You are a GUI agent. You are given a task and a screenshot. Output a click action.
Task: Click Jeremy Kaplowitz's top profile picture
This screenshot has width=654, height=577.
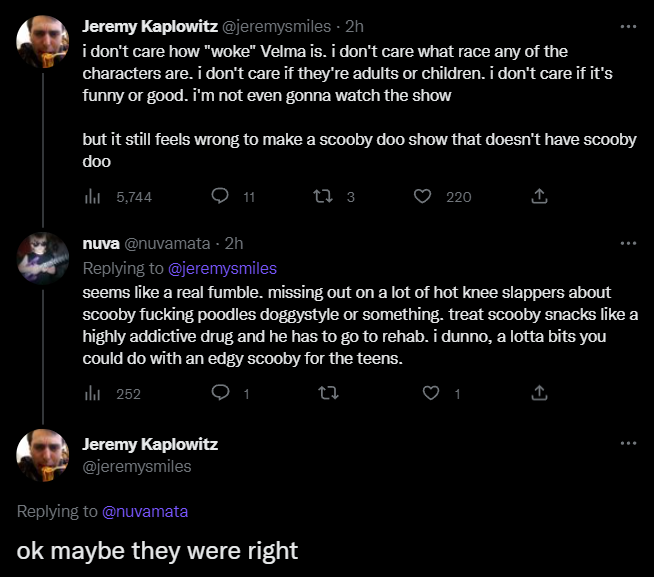click(43, 41)
